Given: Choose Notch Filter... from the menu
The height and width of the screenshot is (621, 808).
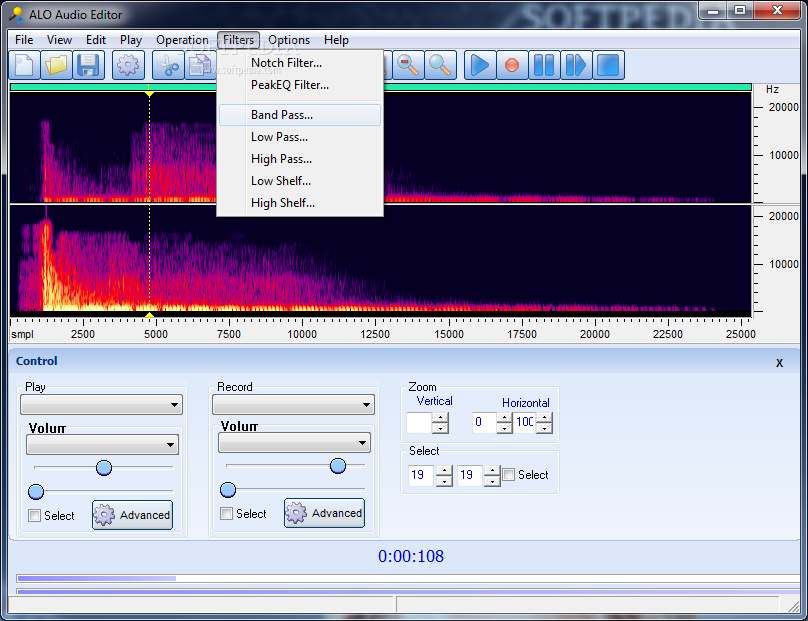Looking at the screenshot, I should [300, 63].
